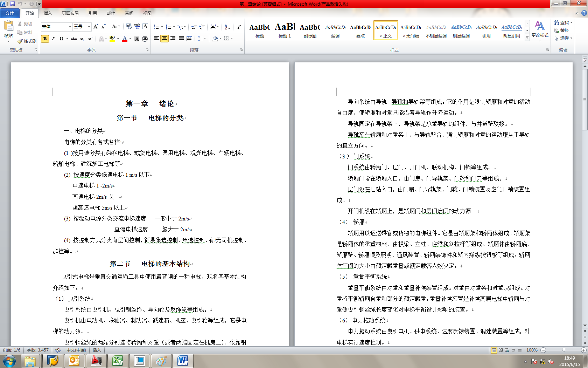The width and height of the screenshot is (588, 368).
Task: Click the Windows Start button
Action: click(x=9, y=361)
